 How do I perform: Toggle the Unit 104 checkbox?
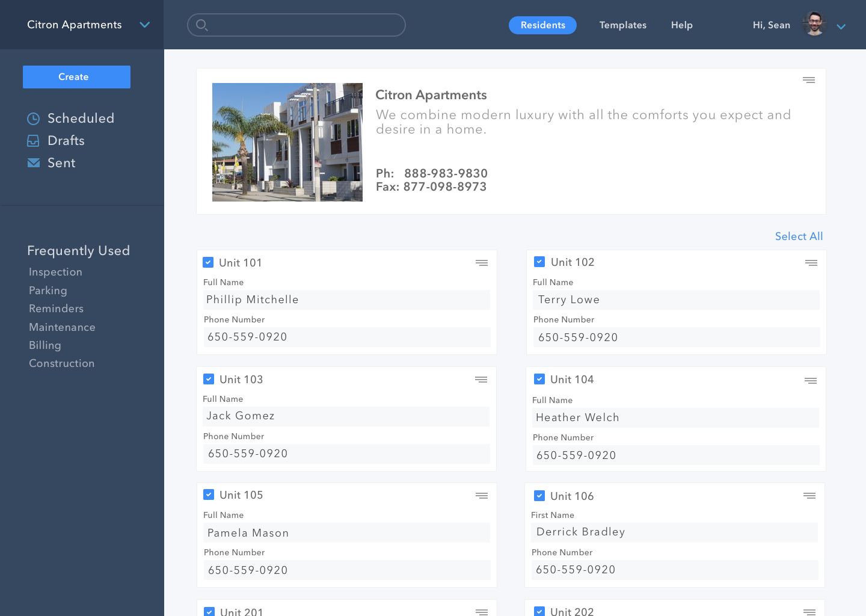(x=539, y=379)
